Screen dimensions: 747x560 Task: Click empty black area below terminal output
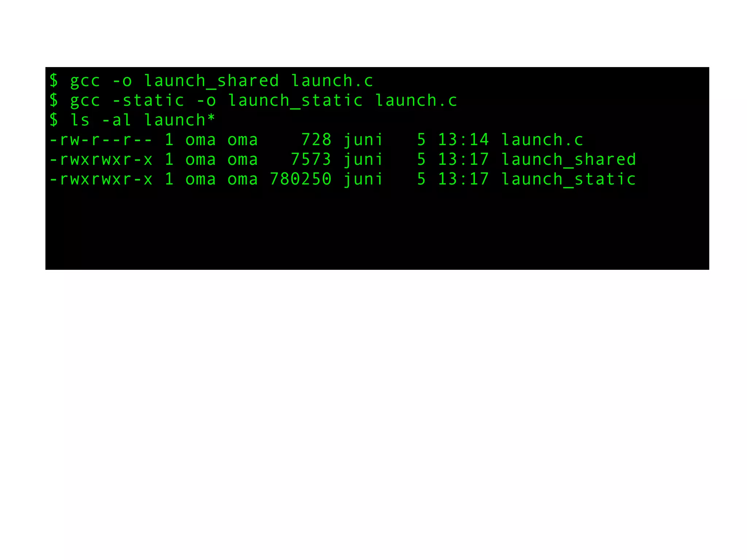point(377,230)
